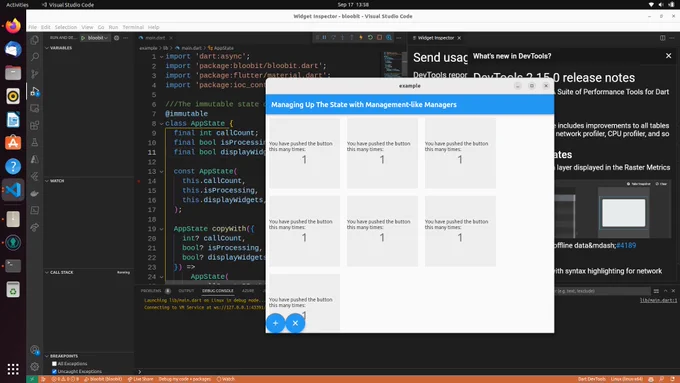Open Source Control view in activity bar
The width and height of the screenshot is (680, 383).
[35, 74]
